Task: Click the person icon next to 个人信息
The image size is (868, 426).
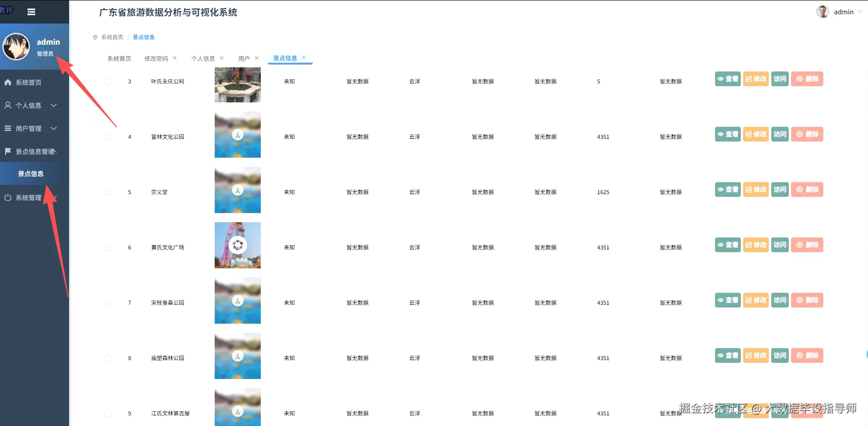Action: coord(7,105)
